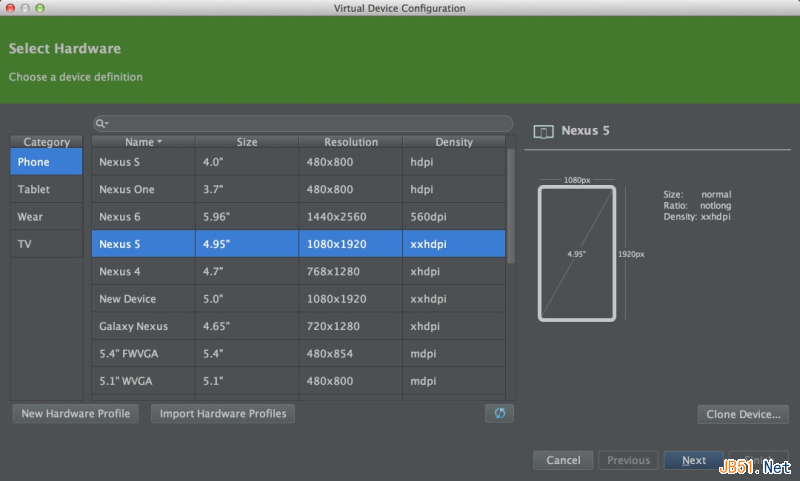Open the TV category
This screenshot has width=800, height=481.
[47, 243]
